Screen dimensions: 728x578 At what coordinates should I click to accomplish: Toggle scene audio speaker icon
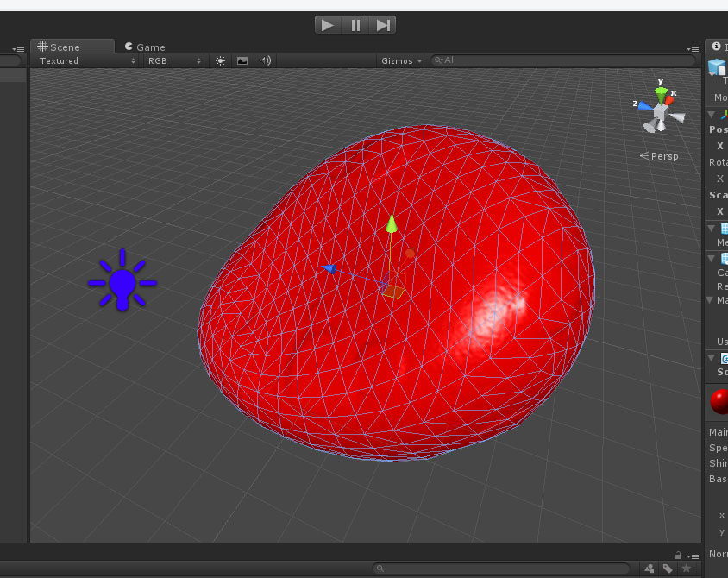coord(265,60)
